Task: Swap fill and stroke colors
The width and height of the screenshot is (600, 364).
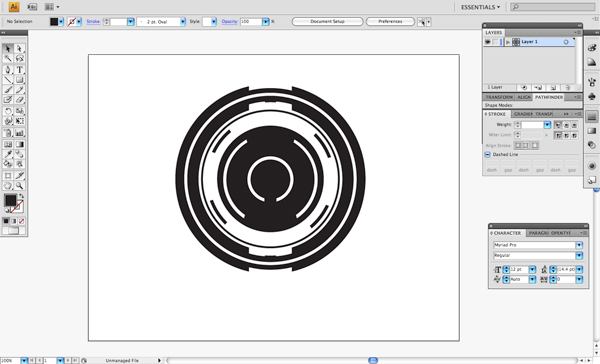Action: coord(21,196)
